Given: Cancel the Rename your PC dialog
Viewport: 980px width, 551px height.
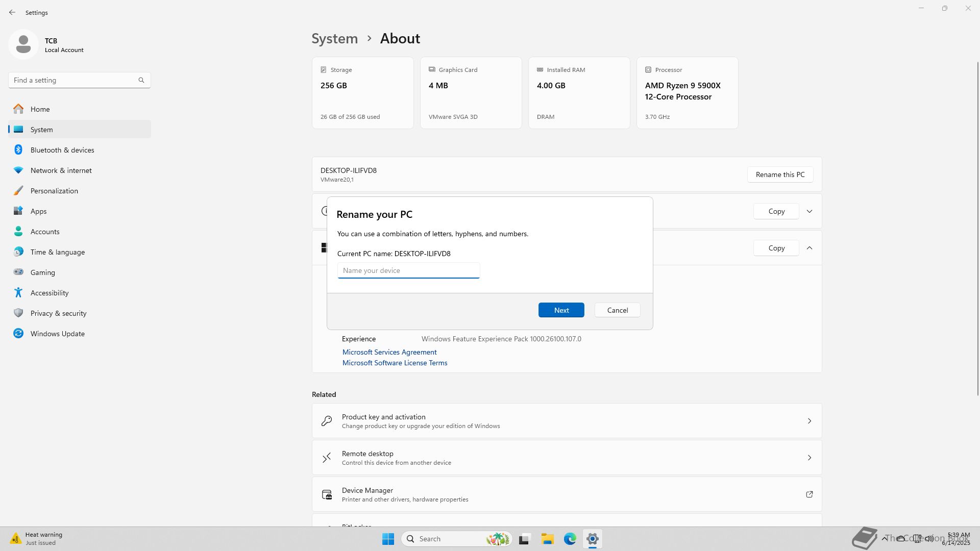Looking at the screenshot, I should coord(617,310).
